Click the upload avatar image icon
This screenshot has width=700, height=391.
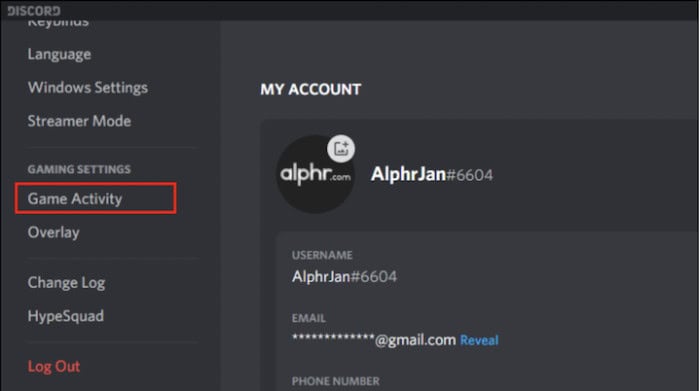341,148
